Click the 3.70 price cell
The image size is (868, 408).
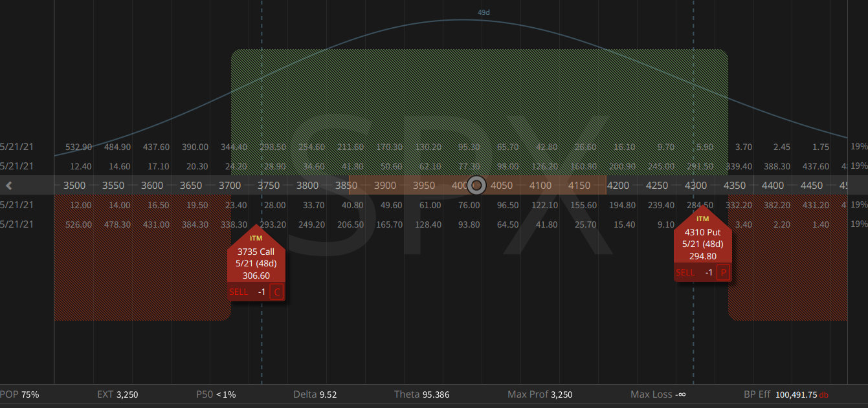pyautogui.click(x=744, y=147)
